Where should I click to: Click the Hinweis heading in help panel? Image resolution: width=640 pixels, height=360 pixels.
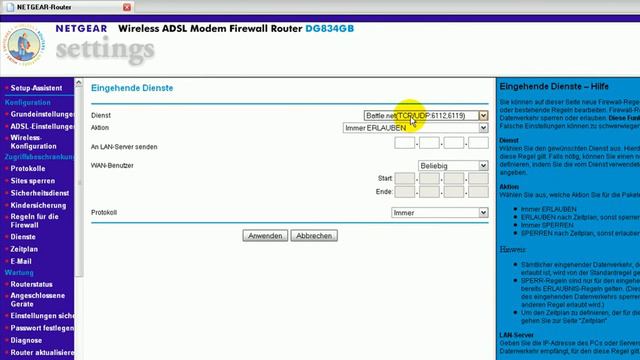tap(513, 249)
